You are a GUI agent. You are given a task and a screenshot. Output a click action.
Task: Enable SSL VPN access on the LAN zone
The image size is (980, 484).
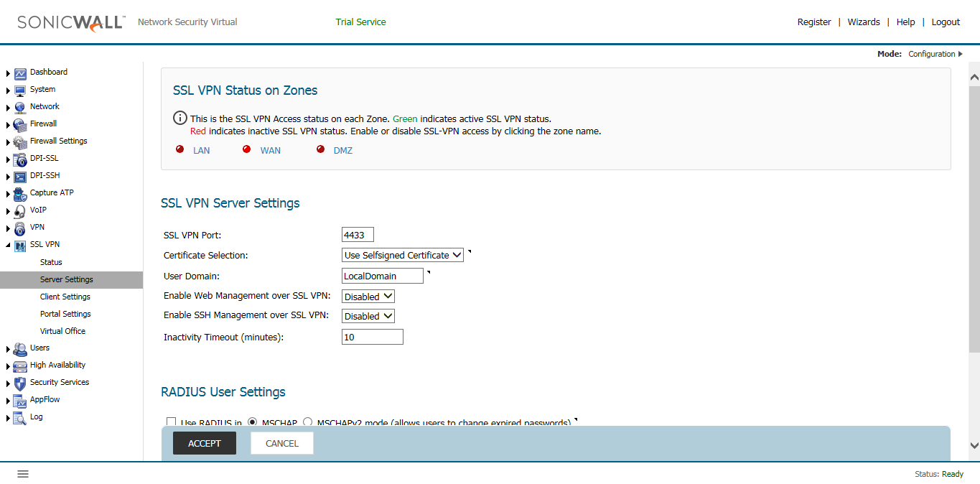(201, 150)
